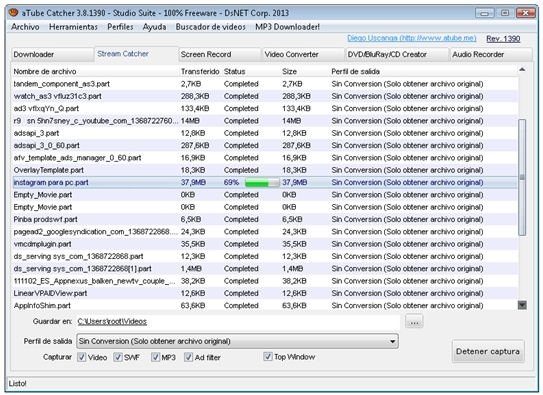Open the Archivo menu
The image size is (543, 395).
[25, 27]
